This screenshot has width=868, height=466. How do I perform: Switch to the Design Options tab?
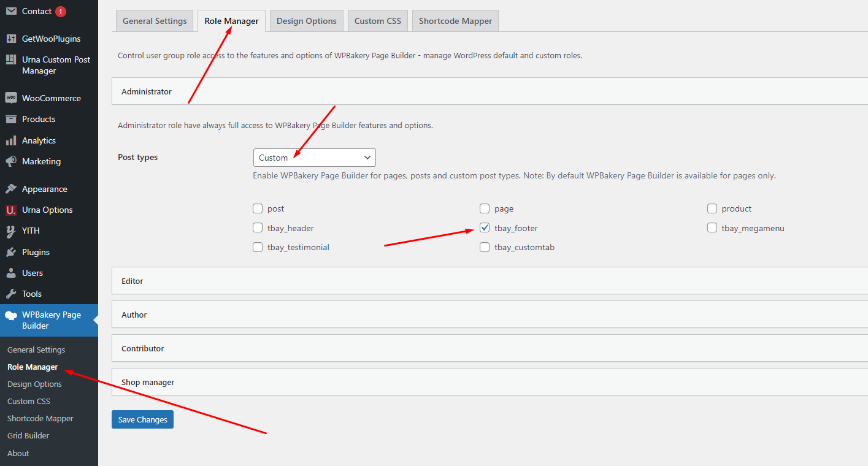(x=307, y=21)
